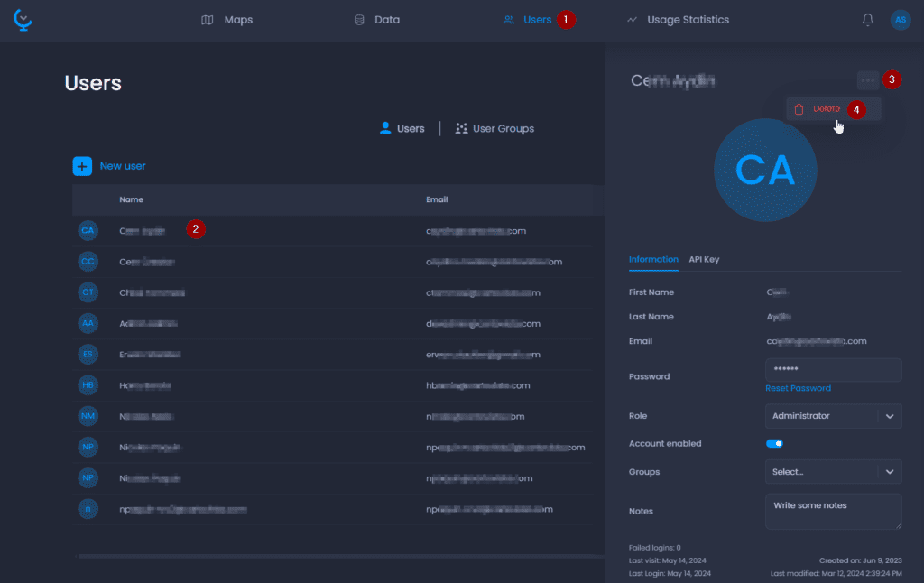Viewport: 924px width, 583px height.
Task: Click the email cell in the HB row
Action: click(x=478, y=385)
